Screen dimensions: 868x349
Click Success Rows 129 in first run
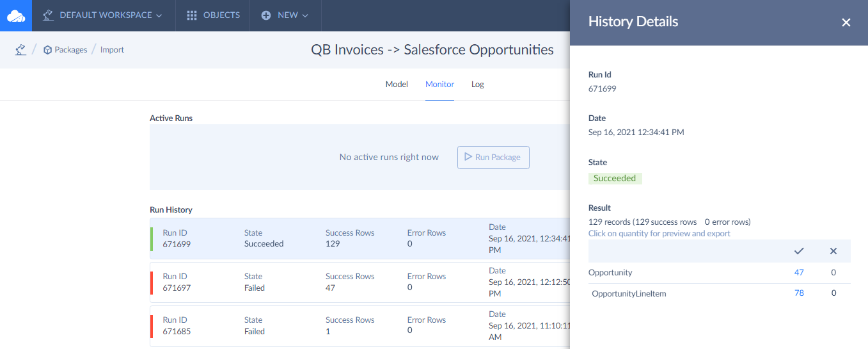click(x=333, y=244)
